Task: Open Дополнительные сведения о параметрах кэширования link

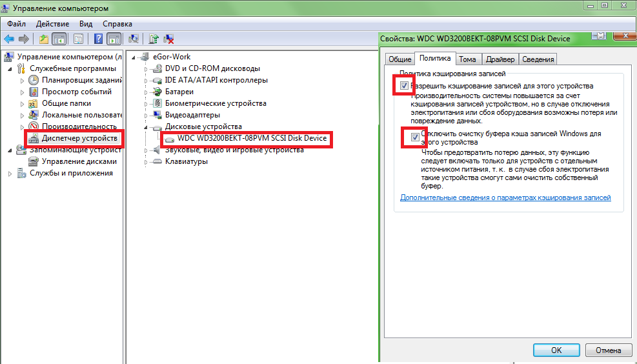Action: (x=505, y=197)
